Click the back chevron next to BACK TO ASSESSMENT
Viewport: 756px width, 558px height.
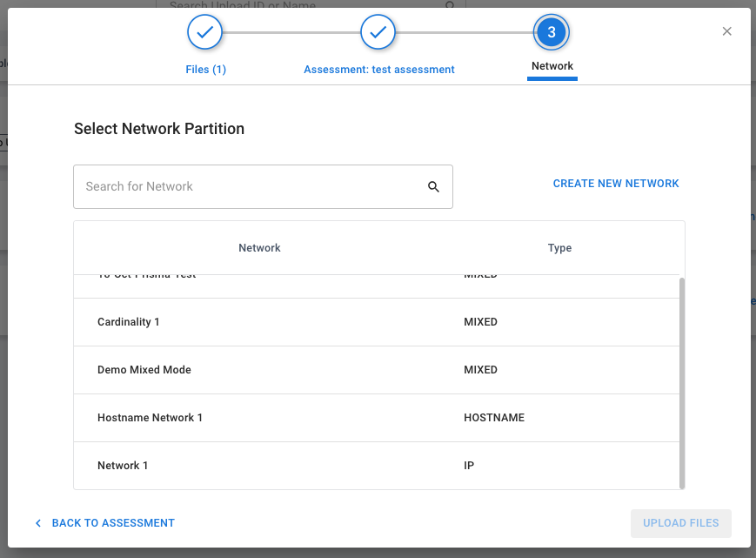click(38, 522)
